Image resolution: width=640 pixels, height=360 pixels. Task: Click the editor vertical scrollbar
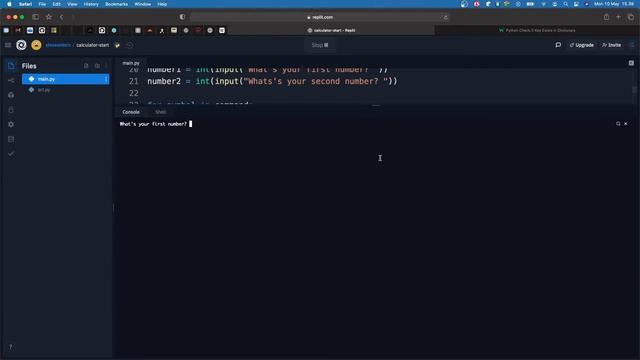point(634,89)
